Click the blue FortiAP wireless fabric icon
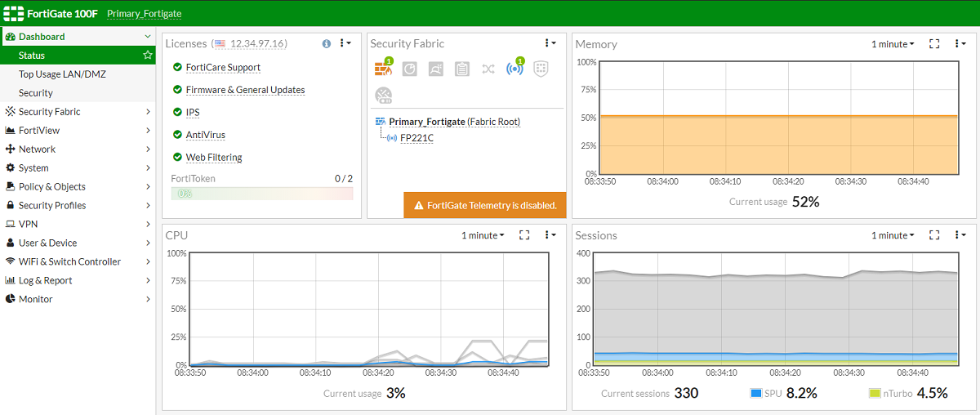The width and height of the screenshot is (980, 415). 515,68
